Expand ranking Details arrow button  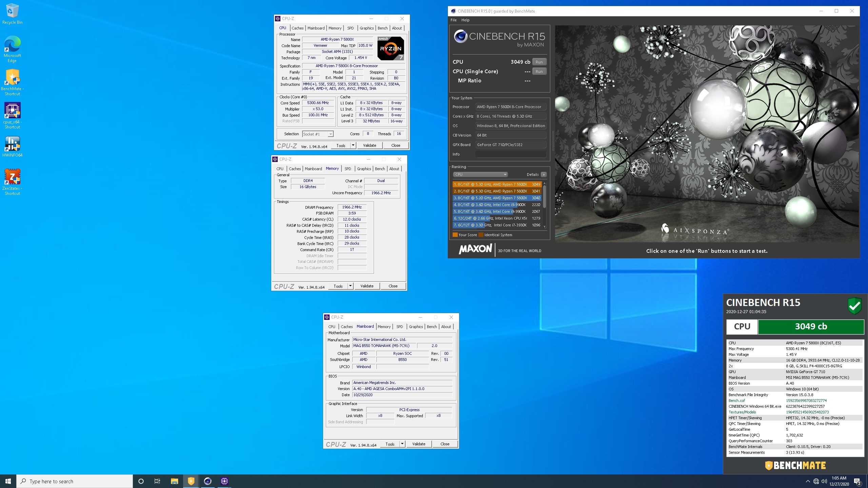pos(544,175)
